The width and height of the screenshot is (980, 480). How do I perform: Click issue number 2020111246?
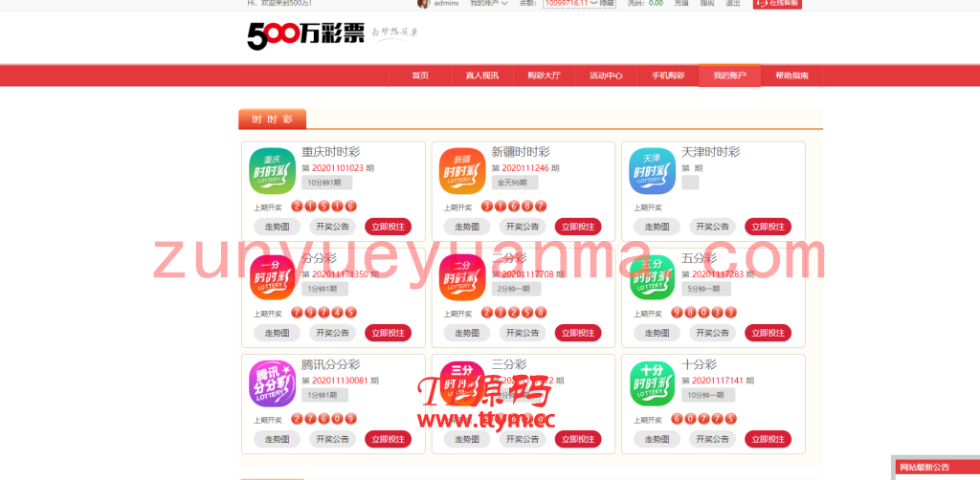coord(525,168)
